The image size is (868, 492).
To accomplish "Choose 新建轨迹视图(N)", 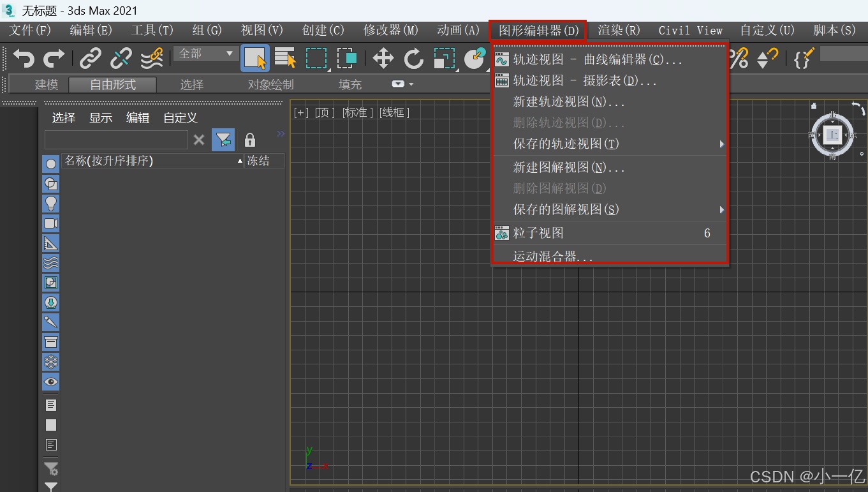I will click(x=610, y=102).
